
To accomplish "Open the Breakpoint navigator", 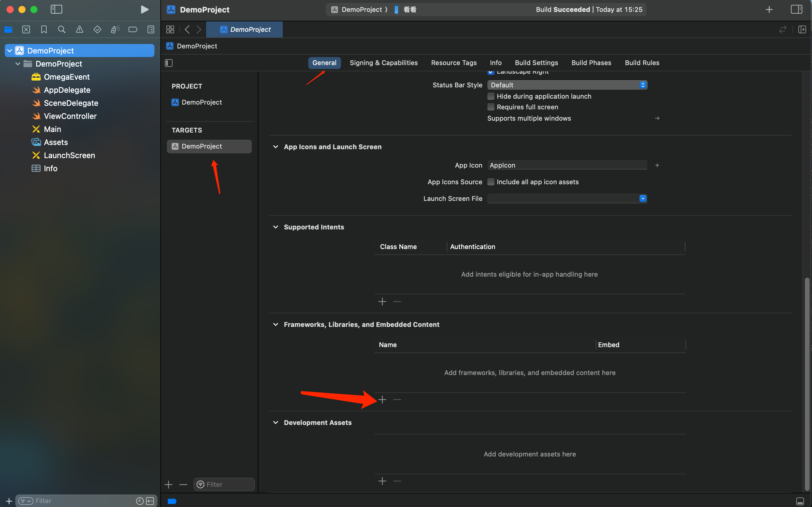I will pyautogui.click(x=133, y=29).
